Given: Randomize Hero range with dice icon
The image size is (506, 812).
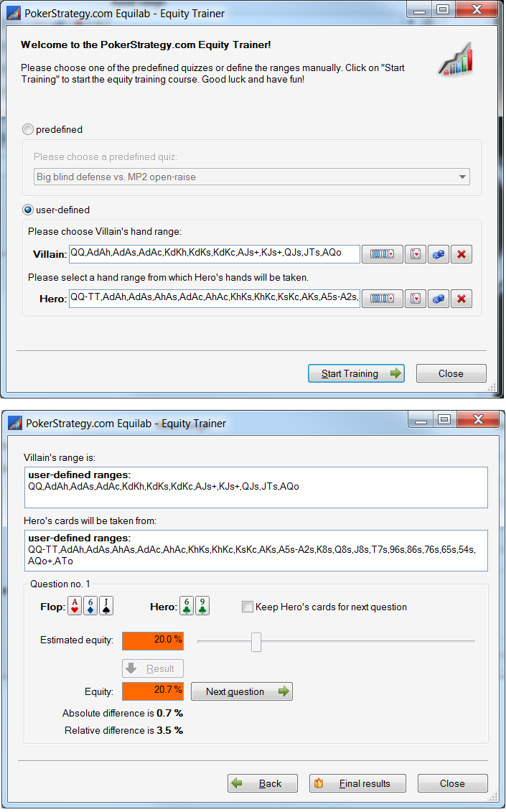Looking at the screenshot, I should 438,299.
